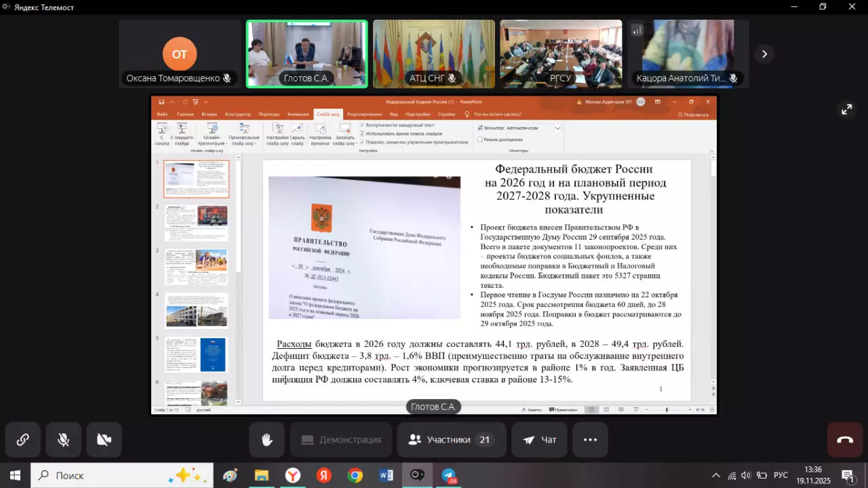Select the РГСУ participant video tile
The image size is (868, 488).
click(561, 54)
